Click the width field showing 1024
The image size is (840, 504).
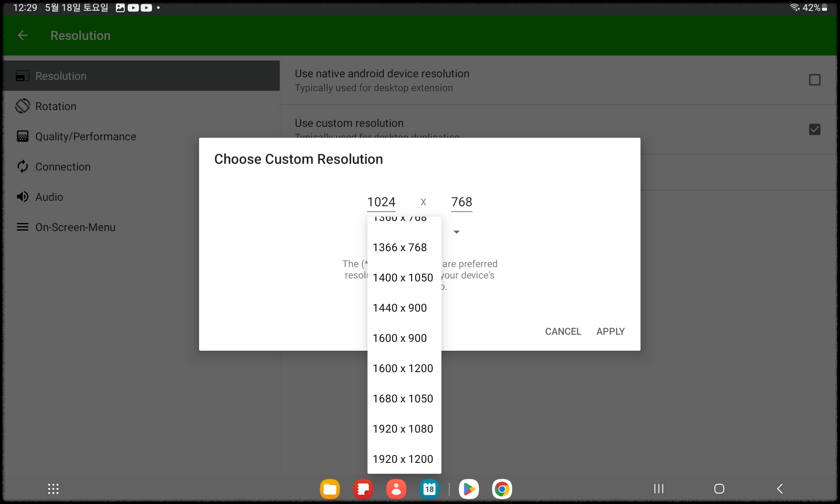point(381,202)
